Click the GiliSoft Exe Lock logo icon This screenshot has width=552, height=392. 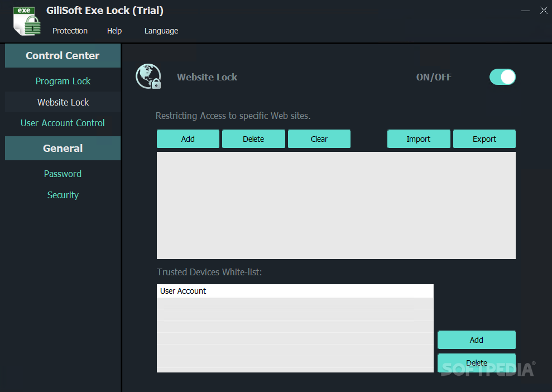[27, 21]
